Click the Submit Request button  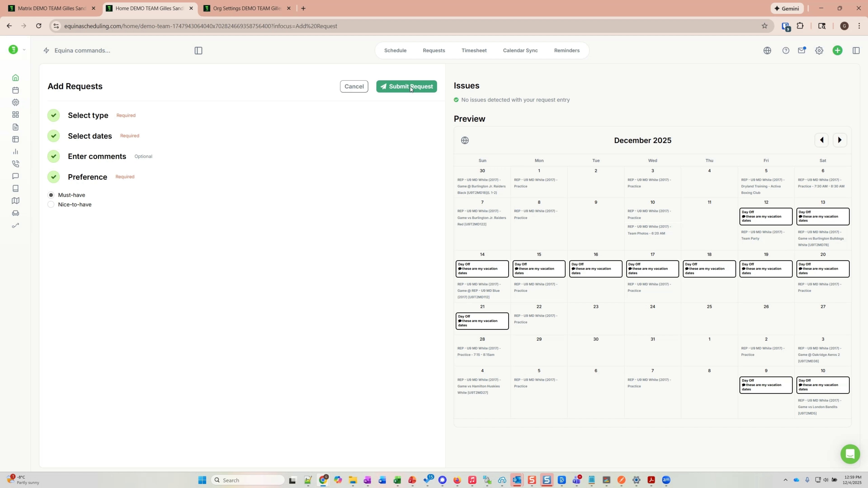click(x=406, y=86)
